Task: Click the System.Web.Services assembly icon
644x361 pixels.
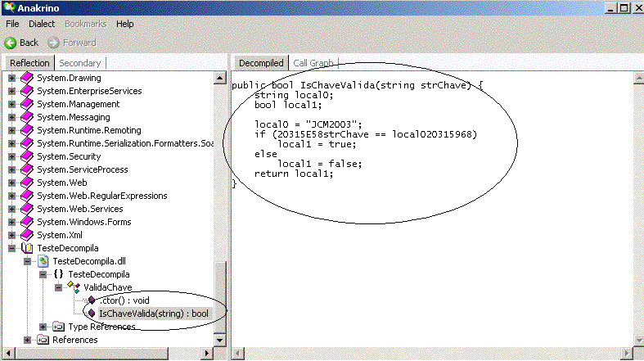Action: point(27,209)
